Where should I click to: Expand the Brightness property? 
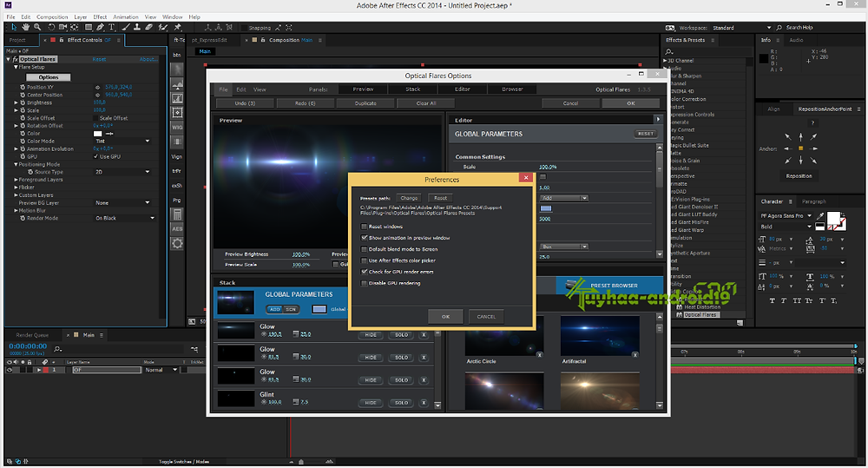pyautogui.click(x=16, y=102)
